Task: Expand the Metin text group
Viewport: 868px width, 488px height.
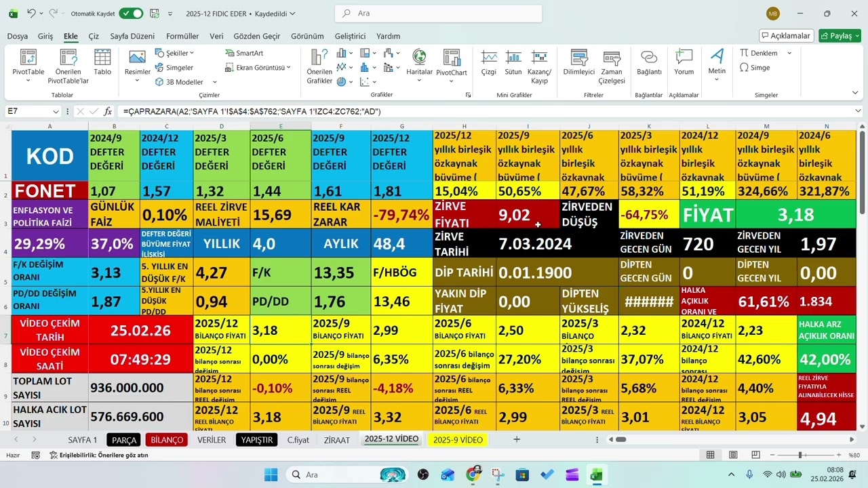Action: [x=717, y=65]
